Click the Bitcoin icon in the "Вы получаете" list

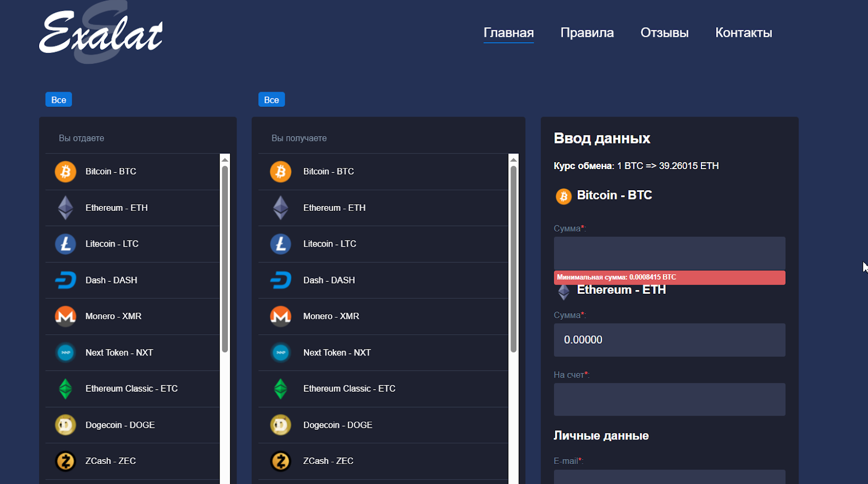(x=280, y=172)
